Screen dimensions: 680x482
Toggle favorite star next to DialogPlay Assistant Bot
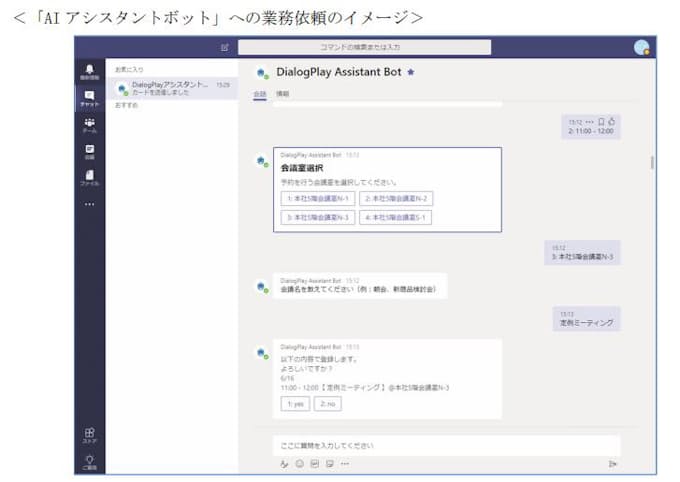click(411, 72)
